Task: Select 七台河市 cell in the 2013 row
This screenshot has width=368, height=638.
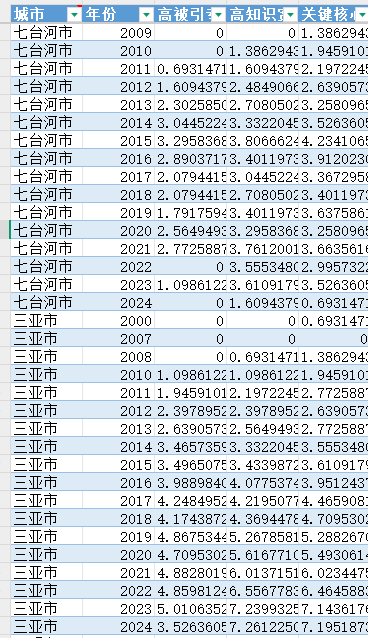Action: click(x=46, y=104)
